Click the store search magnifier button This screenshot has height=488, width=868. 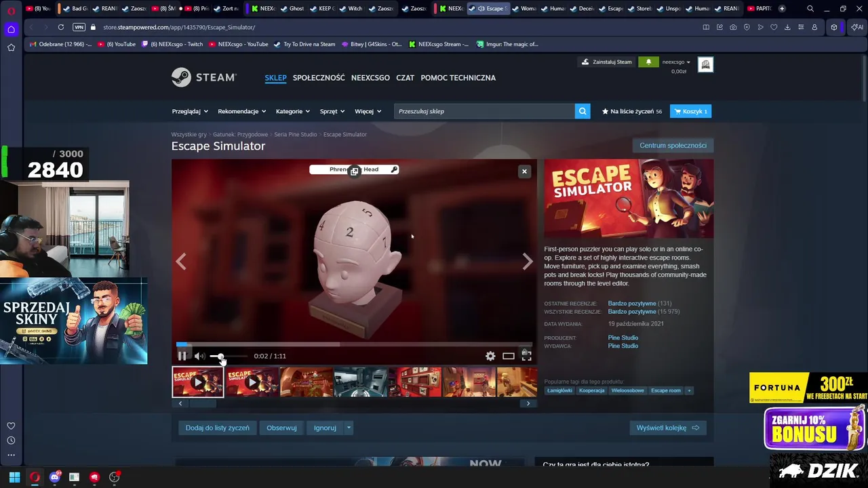[x=583, y=111]
